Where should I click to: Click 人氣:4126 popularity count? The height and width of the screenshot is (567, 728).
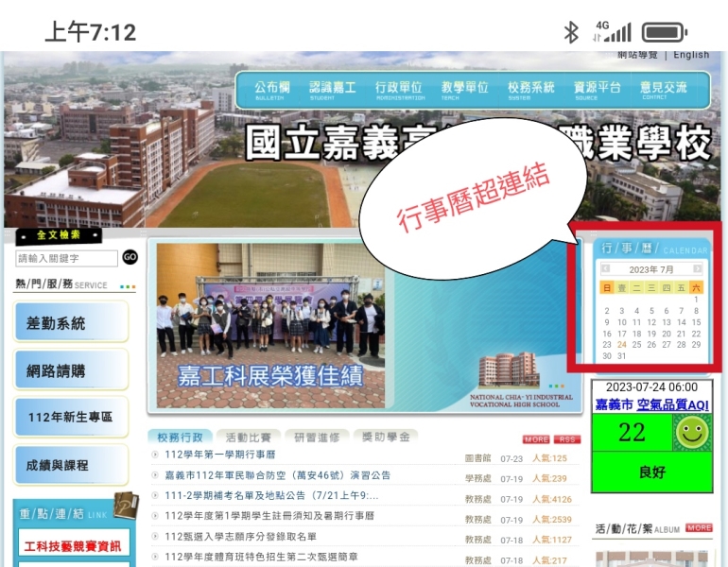click(x=552, y=499)
